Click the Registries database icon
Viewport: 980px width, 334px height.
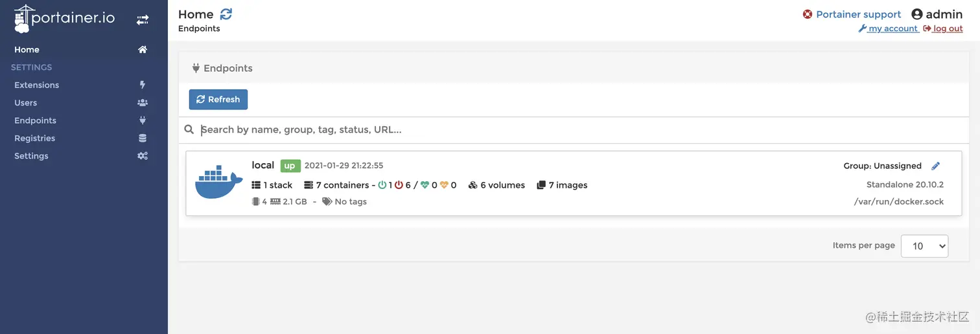tap(143, 138)
